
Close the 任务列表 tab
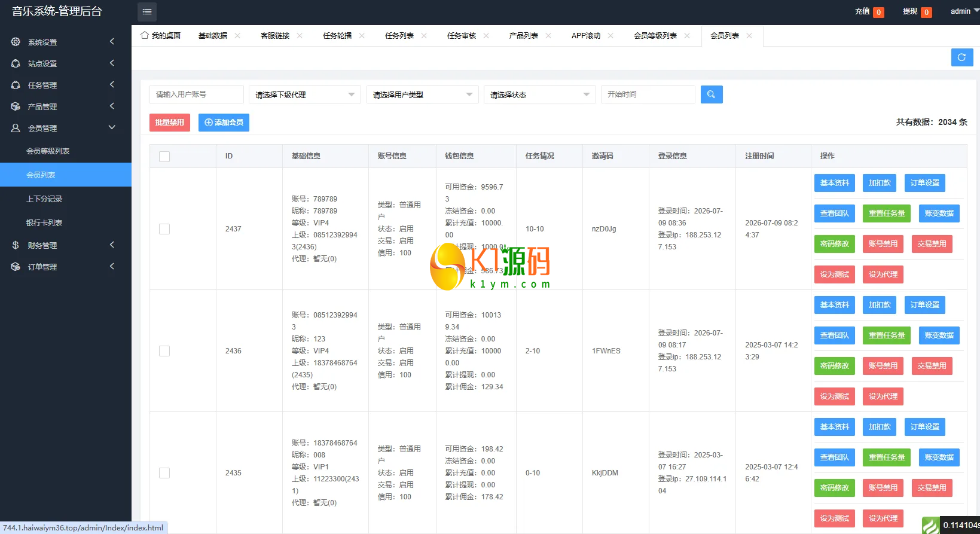tap(424, 36)
